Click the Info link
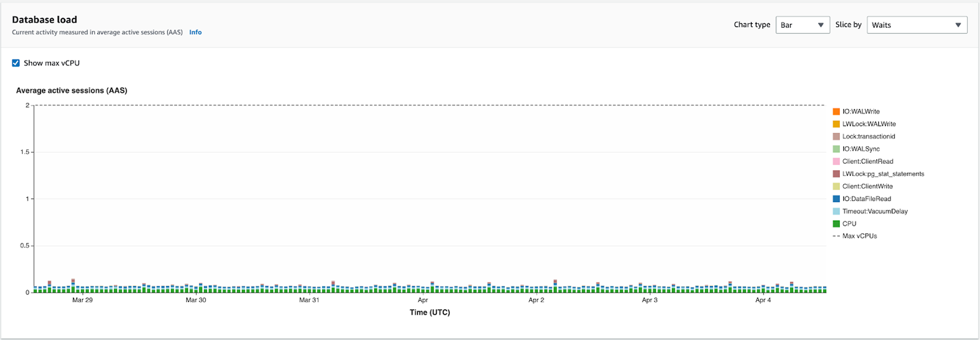The height and width of the screenshot is (340, 980). (195, 32)
